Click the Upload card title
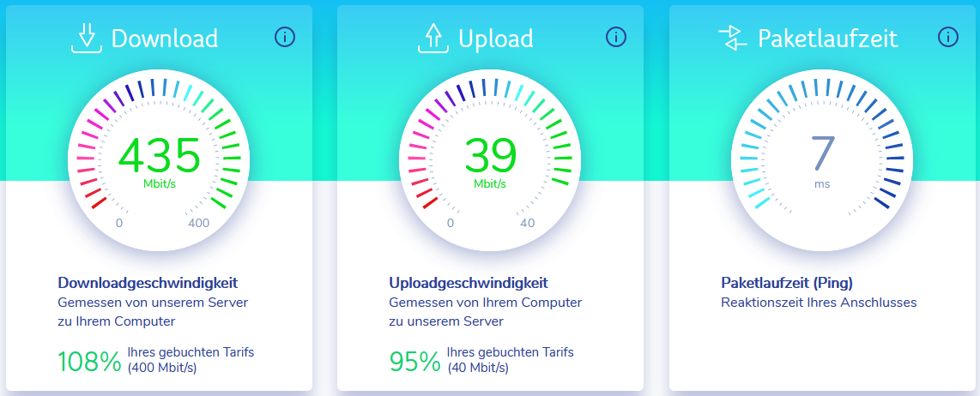The image size is (980, 396). click(x=496, y=39)
